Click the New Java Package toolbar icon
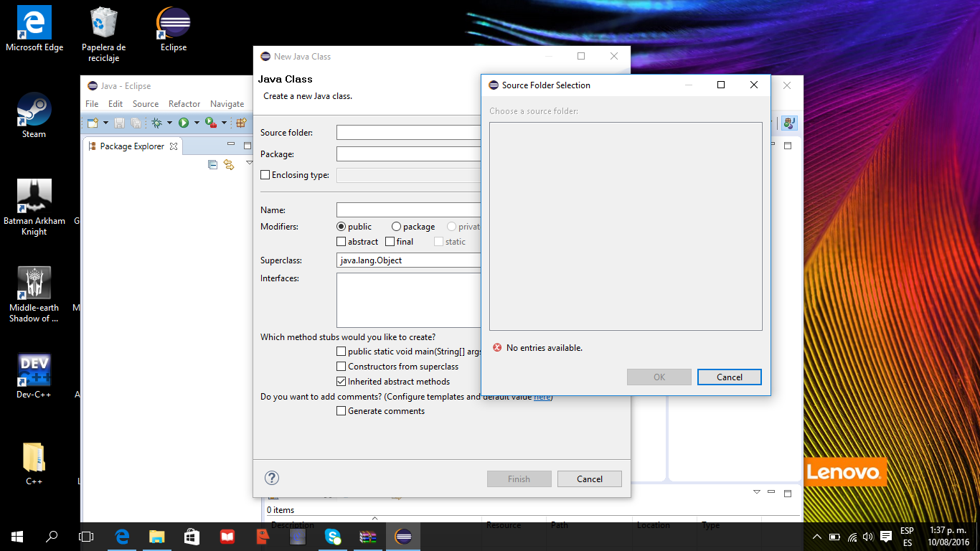The width and height of the screenshot is (980, 551). pyautogui.click(x=242, y=123)
